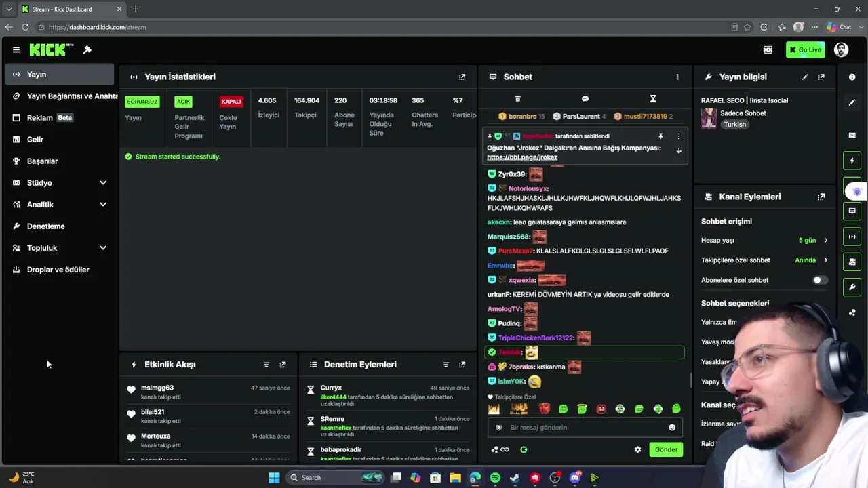Viewport: 868px width, 488px height.
Task: Open chat settings gear icon
Action: pos(637,449)
